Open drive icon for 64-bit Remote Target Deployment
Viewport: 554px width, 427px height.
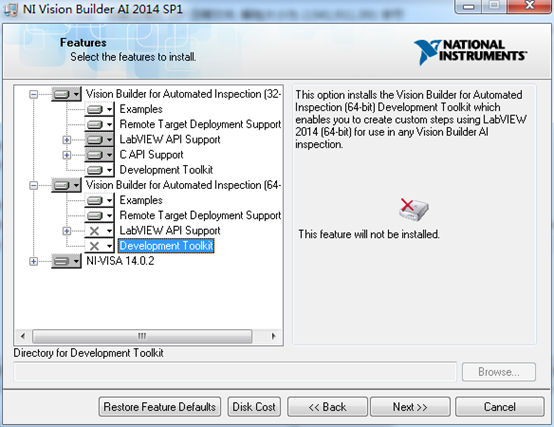click(99, 216)
